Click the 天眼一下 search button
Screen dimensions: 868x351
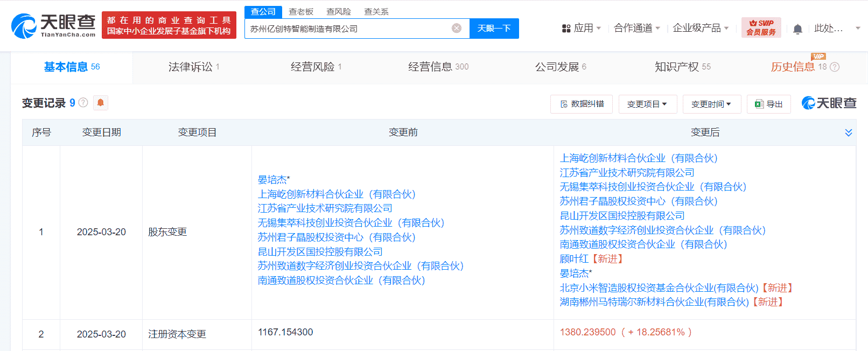pyautogui.click(x=494, y=29)
